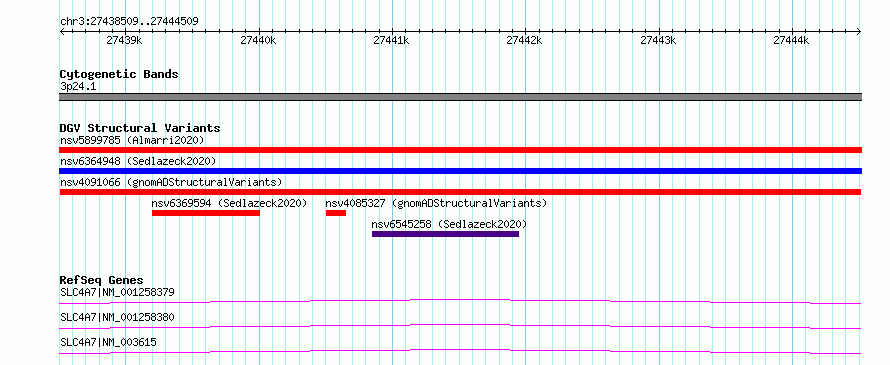Open variant nsv4091066 (gnomADStructuralVariants) label
The height and width of the screenshot is (365, 890).
171,182
